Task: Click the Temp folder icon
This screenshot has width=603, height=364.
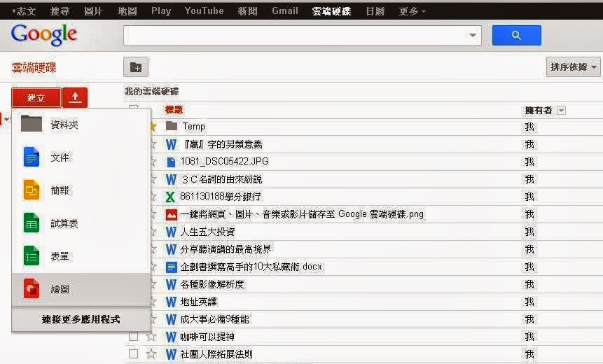Action: tap(172, 126)
